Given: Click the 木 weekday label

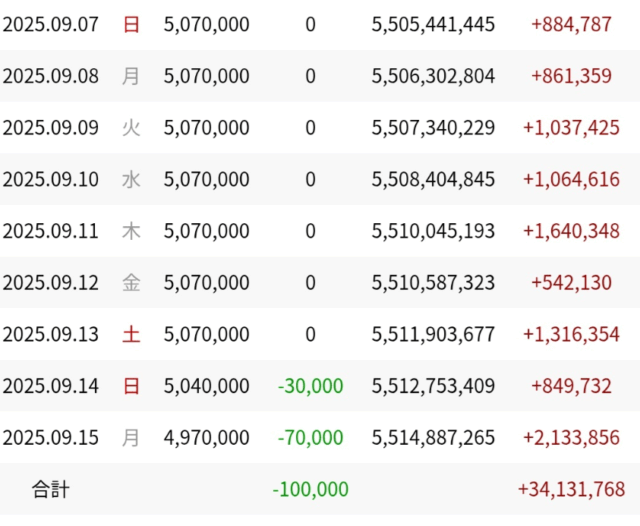Looking at the screenshot, I should pyautogui.click(x=131, y=231).
